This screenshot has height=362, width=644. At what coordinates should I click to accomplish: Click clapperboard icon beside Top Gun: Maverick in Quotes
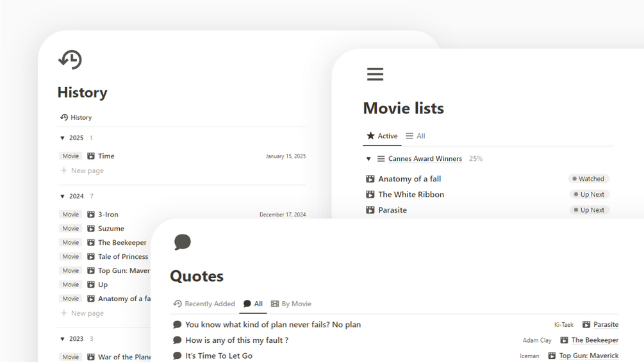point(552,356)
